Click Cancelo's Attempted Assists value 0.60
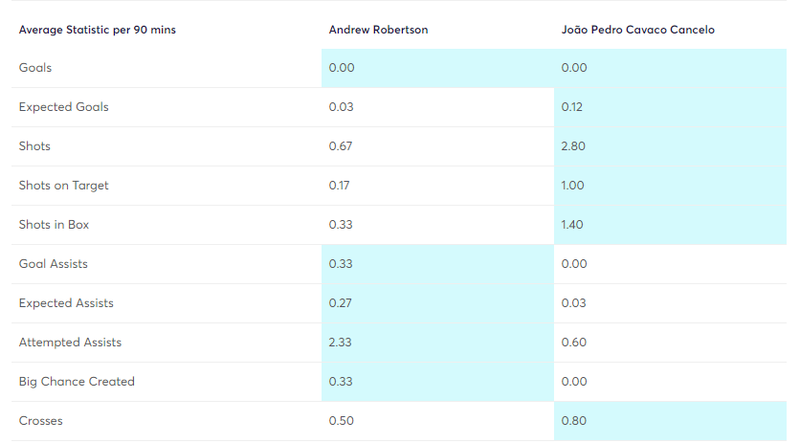The image size is (800, 443). click(573, 342)
